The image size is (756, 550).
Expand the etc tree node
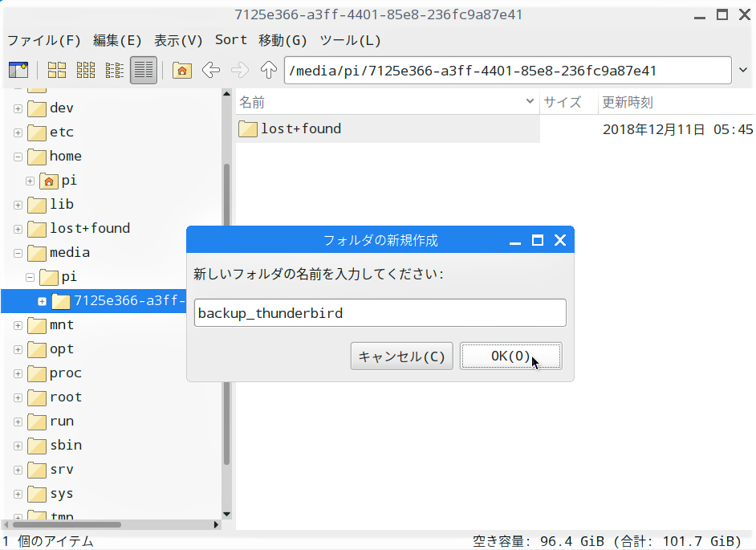(18, 132)
